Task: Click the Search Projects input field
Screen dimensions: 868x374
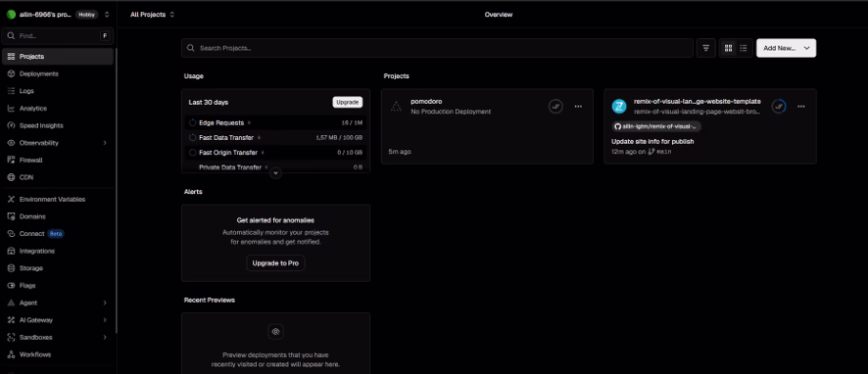Action: (437, 48)
